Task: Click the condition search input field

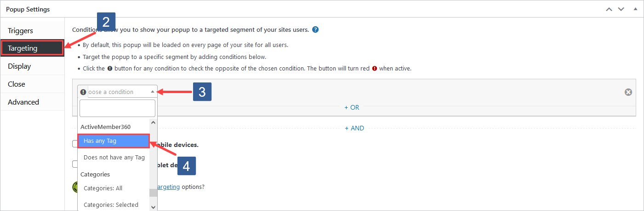Action: click(118, 108)
